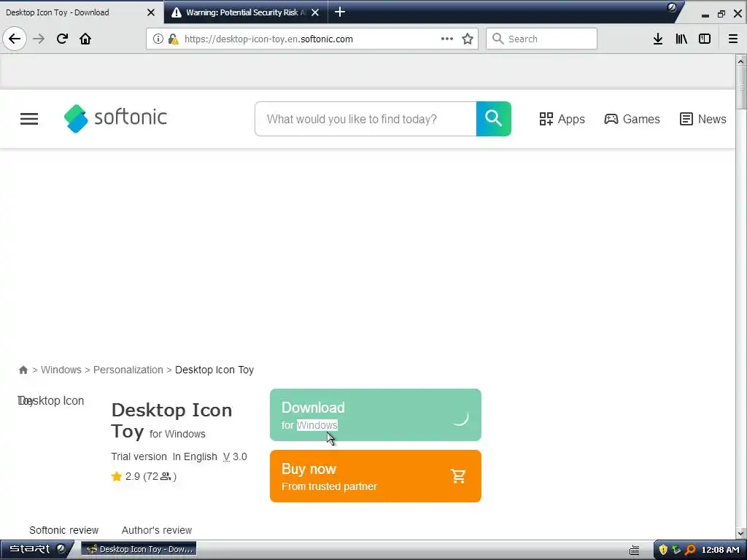Show site information icon in address bar
The image size is (747, 560).
point(158,39)
